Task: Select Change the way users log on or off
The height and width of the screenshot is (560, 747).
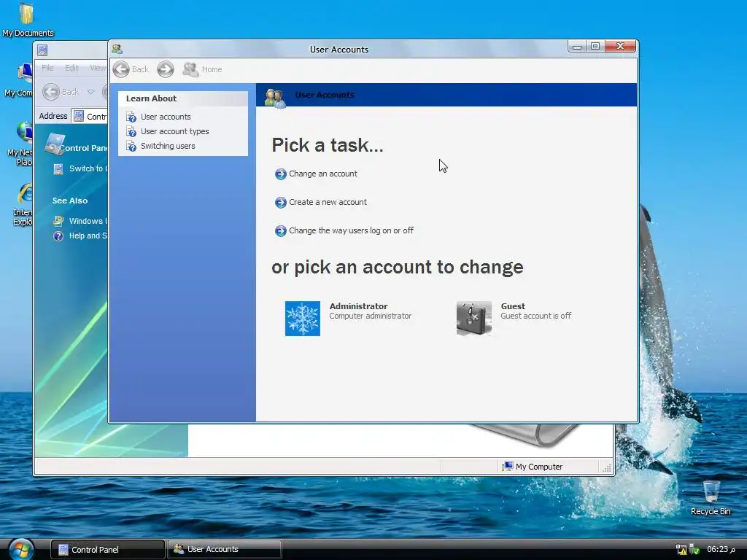Action: pyautogui.click(x=351, y=230)
